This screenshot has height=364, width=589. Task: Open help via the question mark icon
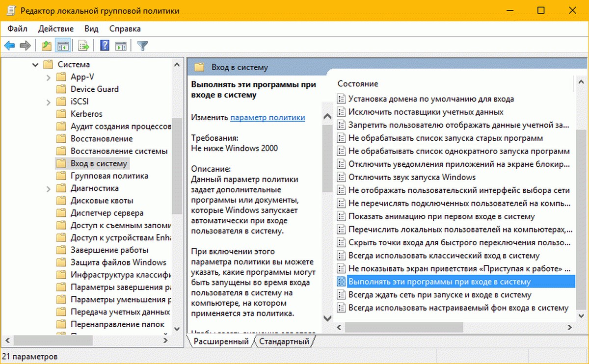(105, 46)
